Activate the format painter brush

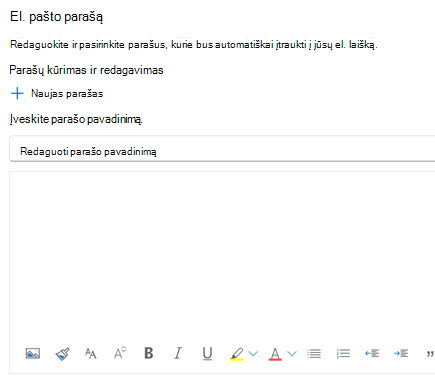(x=62, y=354)
